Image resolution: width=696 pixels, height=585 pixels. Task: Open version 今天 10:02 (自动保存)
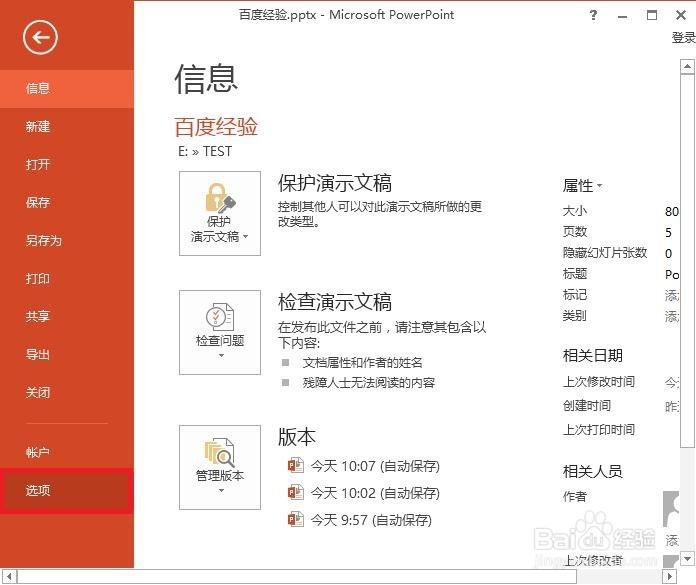click(375, 493)
